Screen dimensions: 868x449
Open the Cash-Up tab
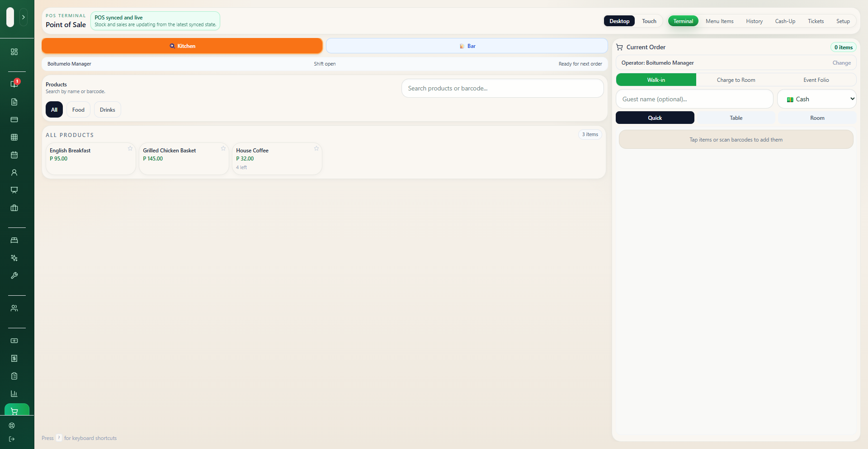click(785, 21)
